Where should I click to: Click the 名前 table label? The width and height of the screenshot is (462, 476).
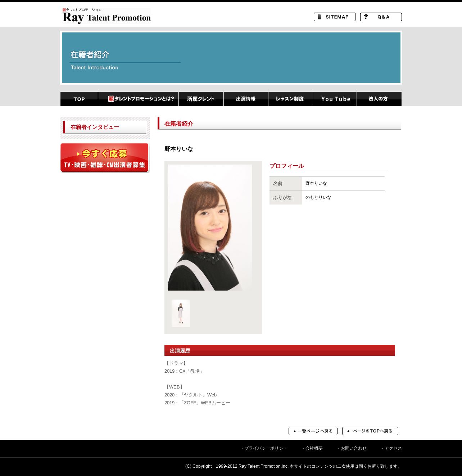[278, 183]
